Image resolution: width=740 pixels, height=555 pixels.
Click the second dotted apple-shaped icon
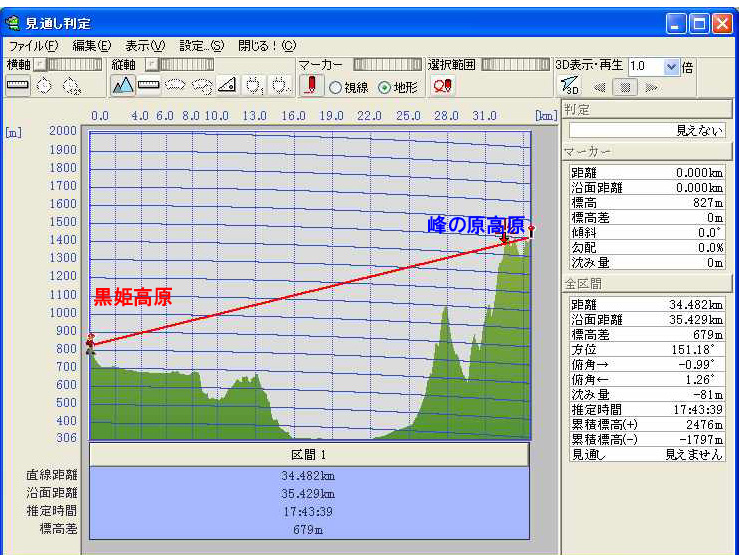(x=281, y=86)
